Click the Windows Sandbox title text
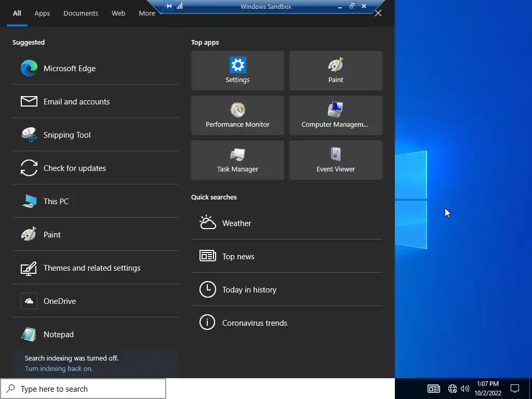This screenshot has width=532, height=399. click(x=265, y=6)
